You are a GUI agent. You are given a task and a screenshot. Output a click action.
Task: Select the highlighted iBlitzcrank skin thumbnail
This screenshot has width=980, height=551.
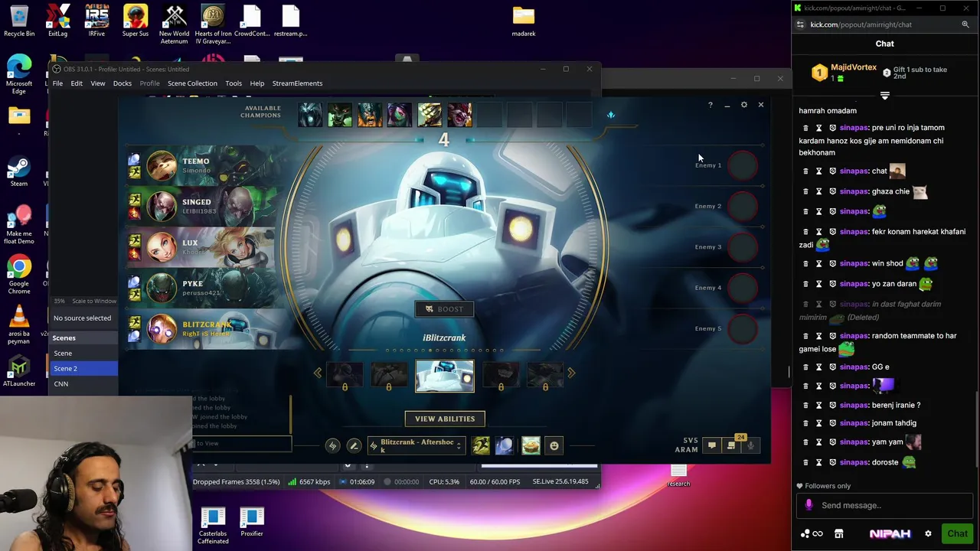coord(445,376)
